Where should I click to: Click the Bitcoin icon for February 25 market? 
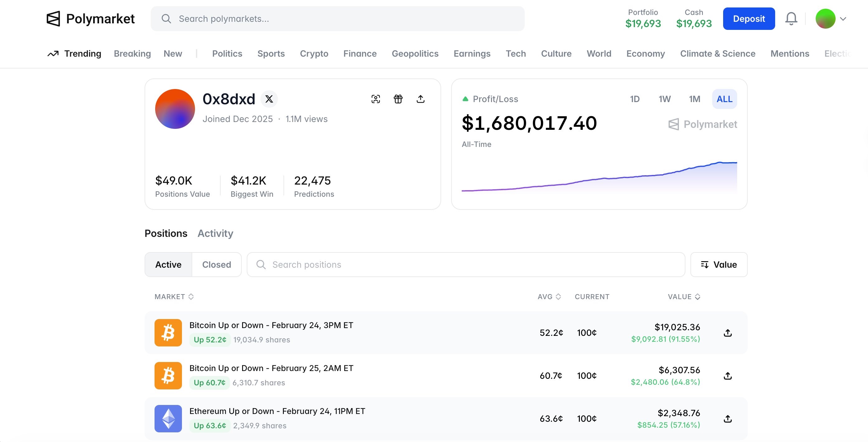(168, 376)
